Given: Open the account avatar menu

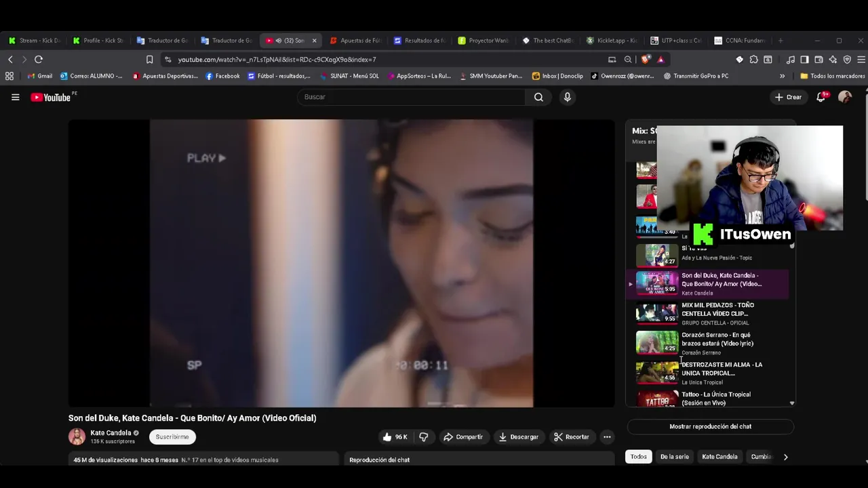Looking at the screenshot, I should click(844, 97).
